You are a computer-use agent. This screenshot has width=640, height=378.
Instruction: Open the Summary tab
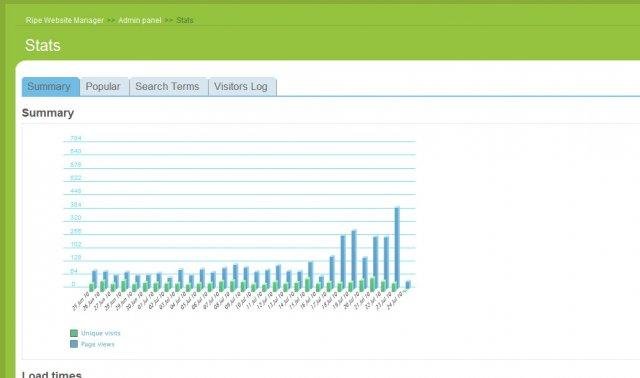(51, 87)
